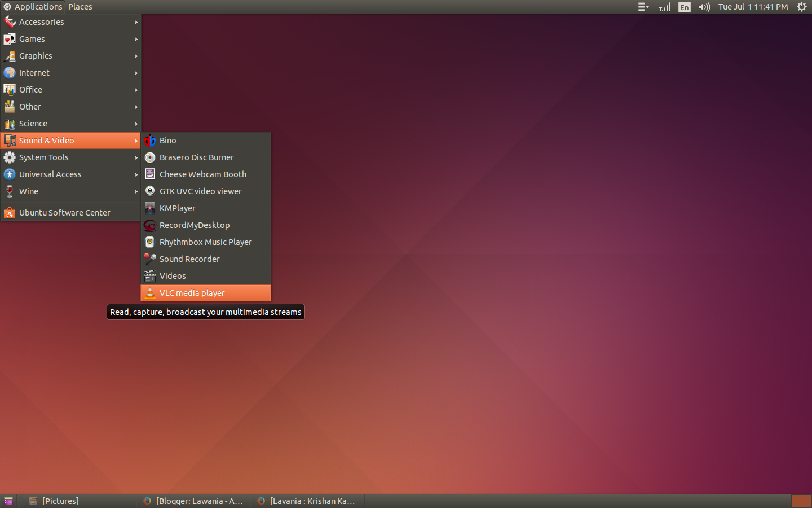This screenshot has height=508, width=812.
Task: Click the Games cards icon
Action: pos(10,39)
